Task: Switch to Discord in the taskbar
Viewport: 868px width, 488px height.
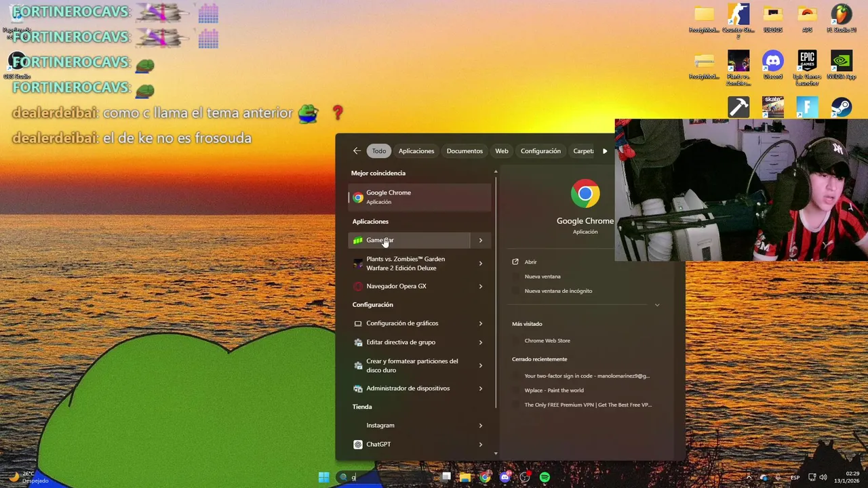Action: tap(505, 477)
